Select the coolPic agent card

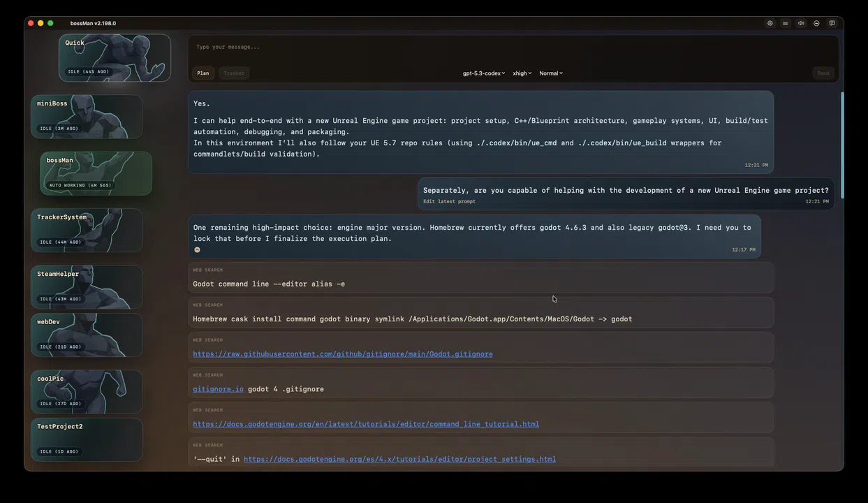click(87, 391)
